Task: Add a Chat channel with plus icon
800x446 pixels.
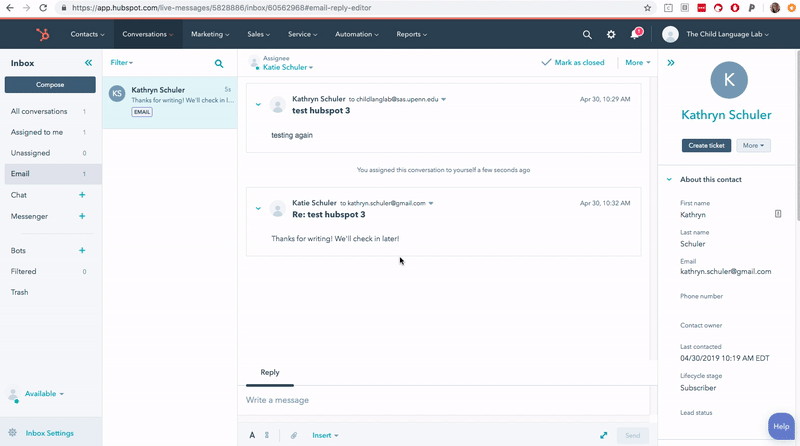Action: pyautogui.click(x=82, y=195)
